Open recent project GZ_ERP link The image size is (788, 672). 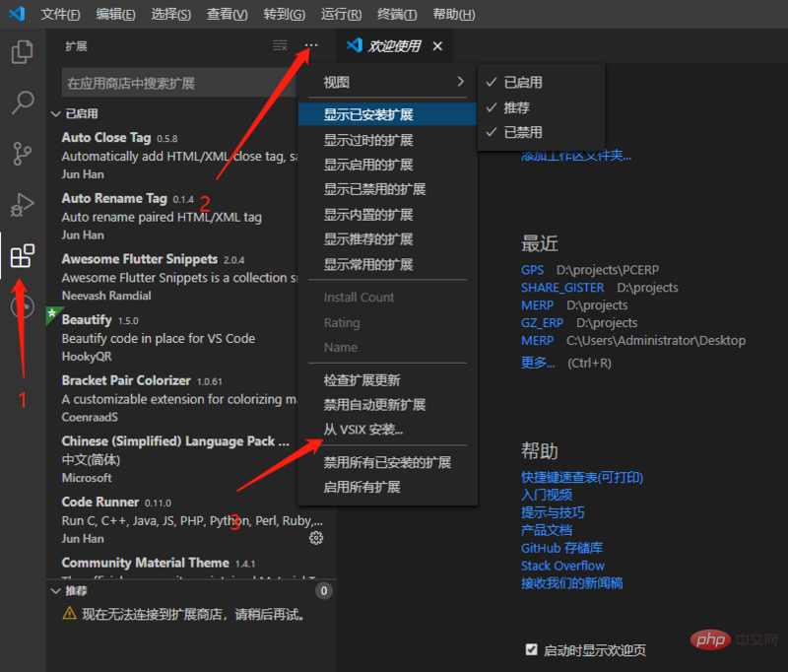tap(542, 322)
